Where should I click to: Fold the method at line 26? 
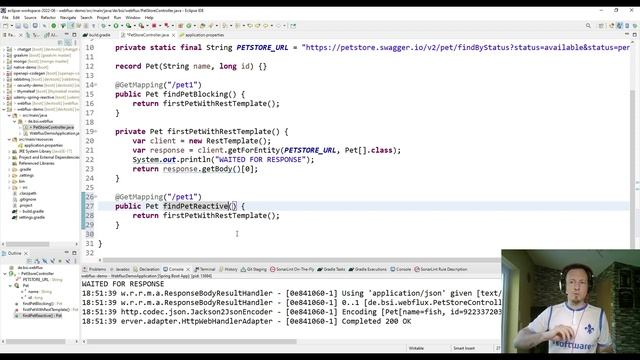tap(96, 197)
